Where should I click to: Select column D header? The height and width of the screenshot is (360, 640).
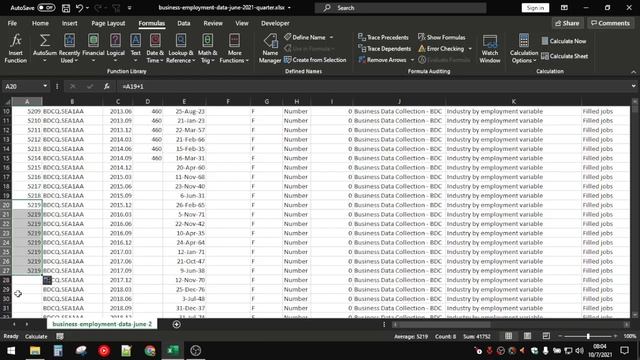pyautogui.click(x=148, y=101)
